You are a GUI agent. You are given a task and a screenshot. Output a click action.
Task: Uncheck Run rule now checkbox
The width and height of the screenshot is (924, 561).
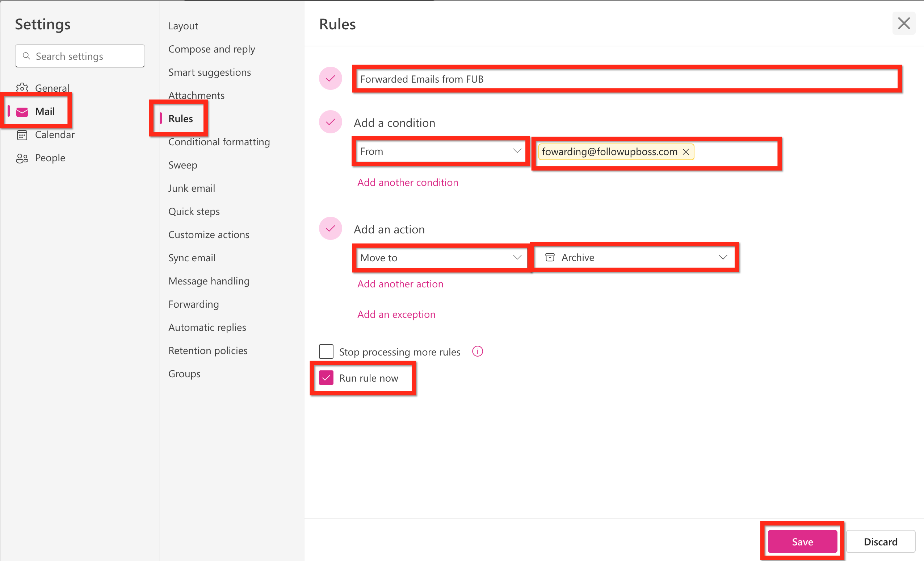pyautogui.click(x=326, y=378)
